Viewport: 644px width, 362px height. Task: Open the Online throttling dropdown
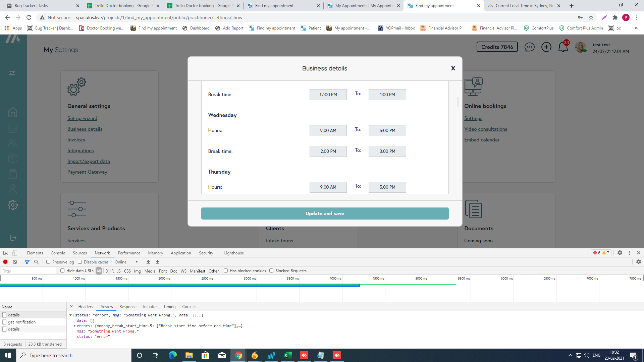(126, 262)
